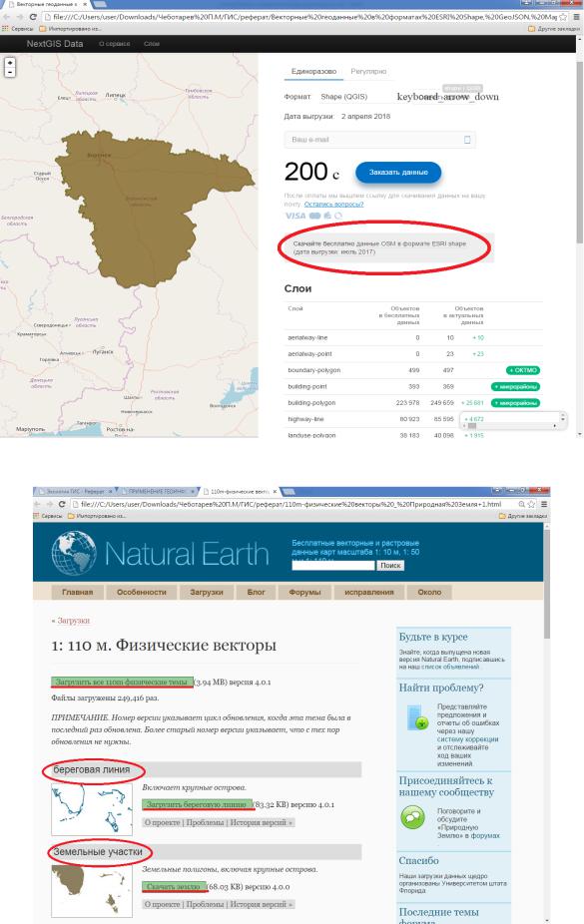This screenshot has height=924, width=584.
Task: Open О сервисе in NextGIS navbar
Action: 114,44
